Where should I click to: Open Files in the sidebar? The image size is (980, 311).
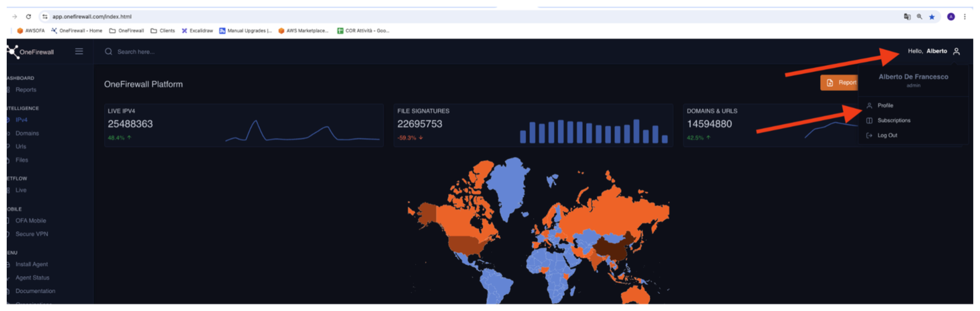(22, 160)
